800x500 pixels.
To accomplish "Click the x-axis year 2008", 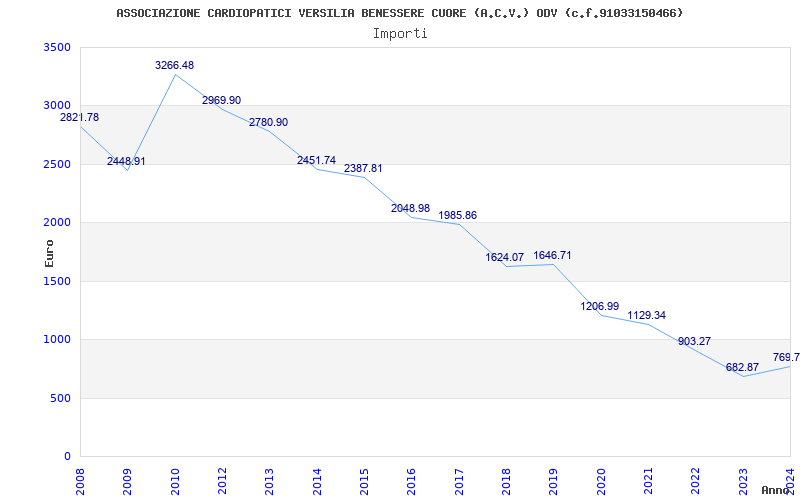I will point(81,481).
